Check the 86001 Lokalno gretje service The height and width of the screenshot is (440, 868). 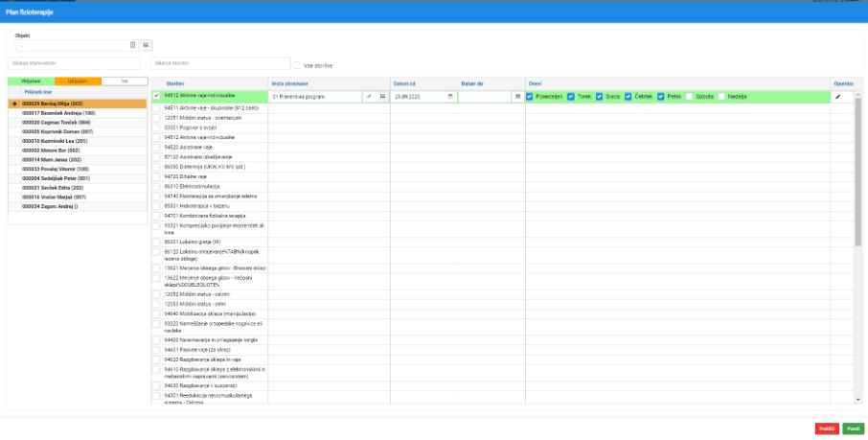(x=156, y=243)
